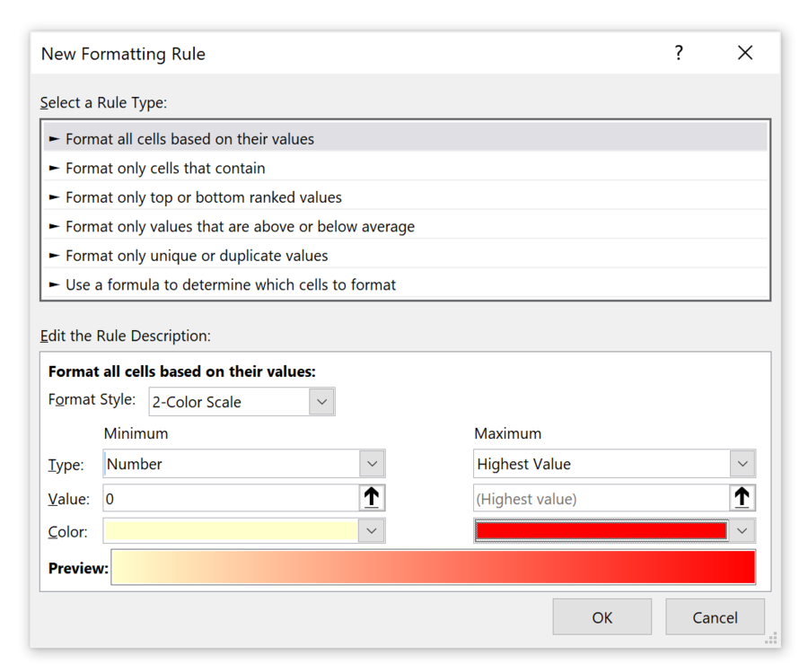Click the Help question mark icon

[679, 53]
